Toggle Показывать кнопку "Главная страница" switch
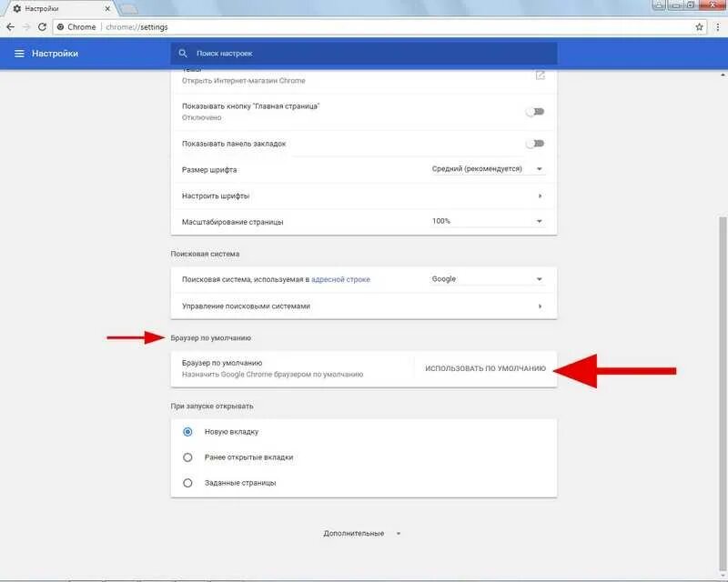728x582 pixels. coord(535,112)
